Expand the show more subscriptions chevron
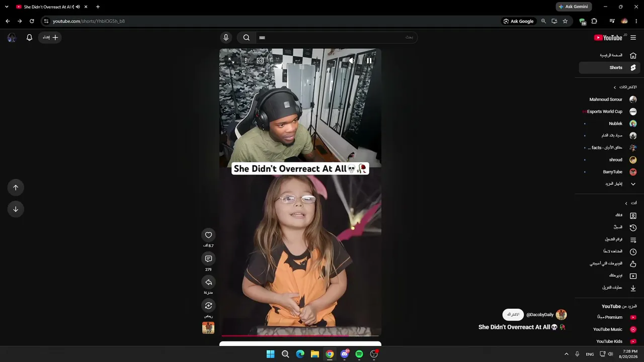Screen dimensions: 644x362 tap(633, 184)
